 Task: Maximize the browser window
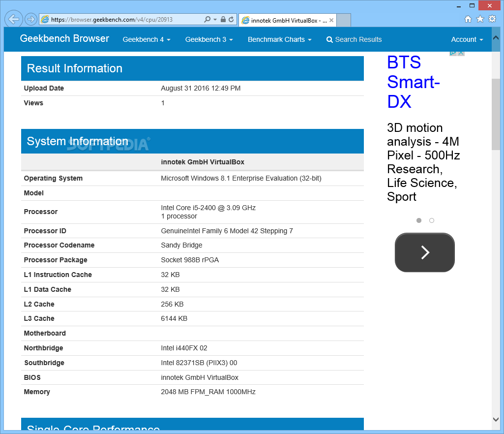click(x=472, y=5)
